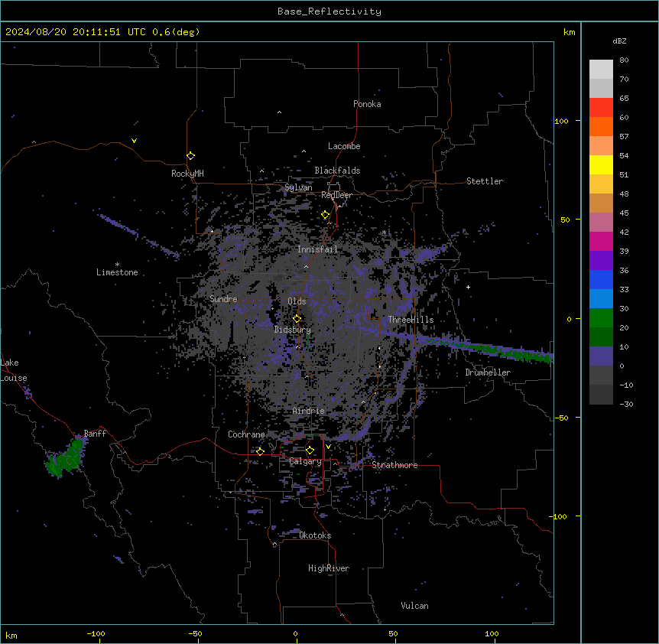Select the bright blue 33-36 dBZ swatch
This screenshot has height=644, width=659.
tap(601, 279)
